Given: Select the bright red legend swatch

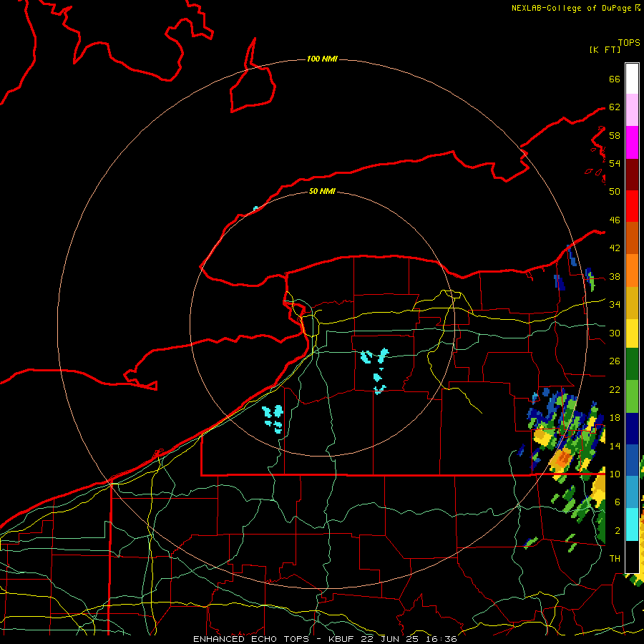Looking at the screenshot, I should 632,206.
